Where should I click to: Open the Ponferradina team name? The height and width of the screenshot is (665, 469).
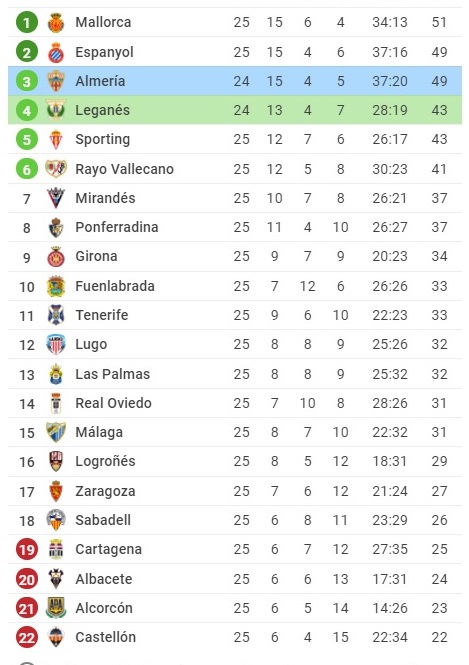pyautogui.click(x=117, y=227)
